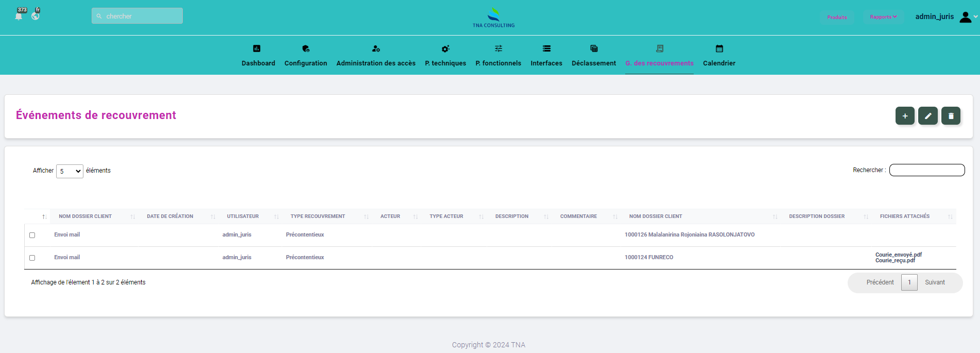Image resolution: width=980 pixels, height=353 pixels.
Task: Click the globe language icon
Action: pos(35,16)
